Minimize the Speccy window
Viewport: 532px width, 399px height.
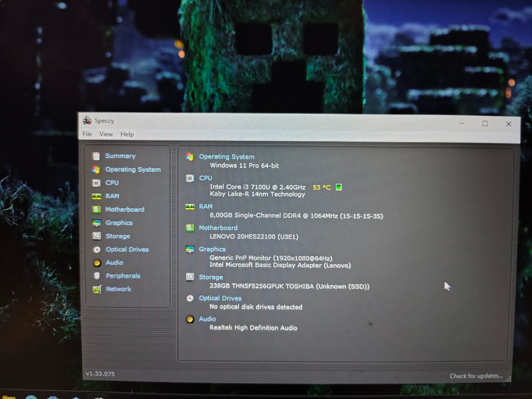pyautogui.click(x=462, y=123)
